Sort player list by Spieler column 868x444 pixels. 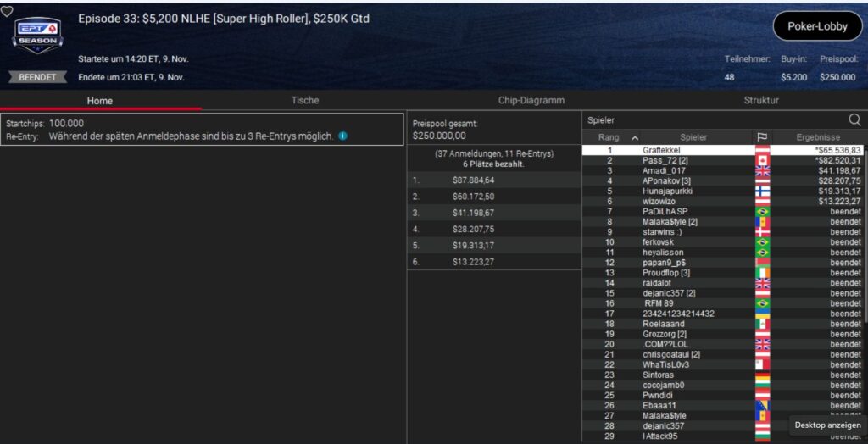click(693, 137)
